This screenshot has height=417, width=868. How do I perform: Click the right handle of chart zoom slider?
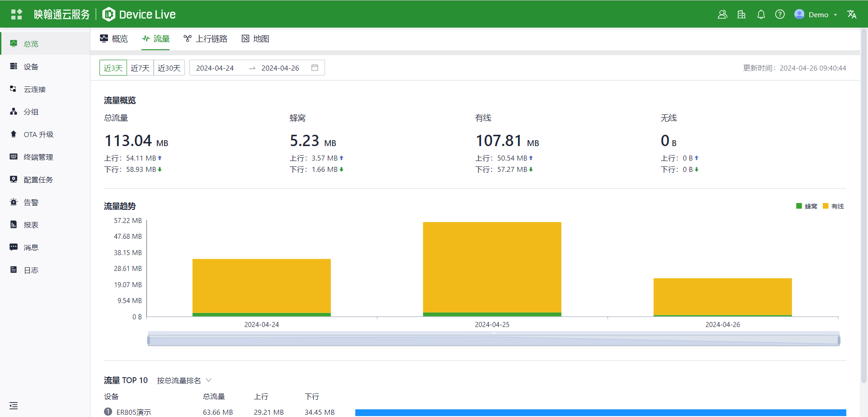[839, 340]
